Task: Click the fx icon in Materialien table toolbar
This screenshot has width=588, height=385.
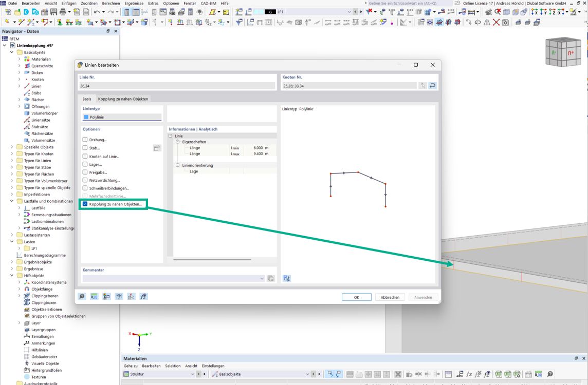Action: click(469, 374)
